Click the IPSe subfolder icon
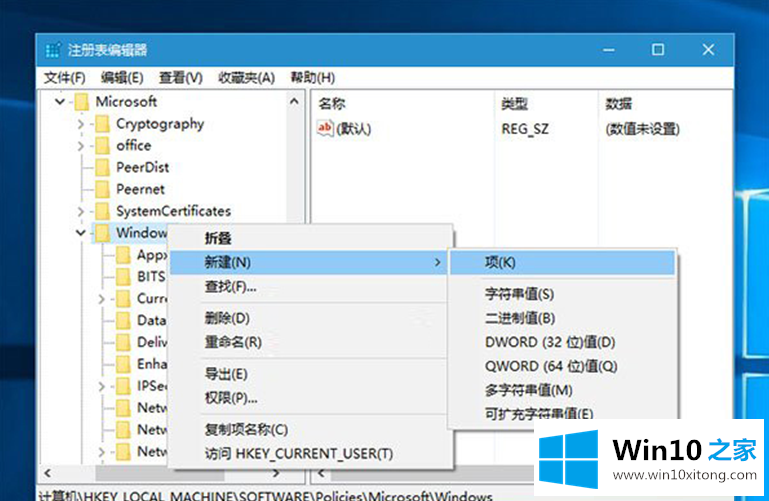 (123, 386)
